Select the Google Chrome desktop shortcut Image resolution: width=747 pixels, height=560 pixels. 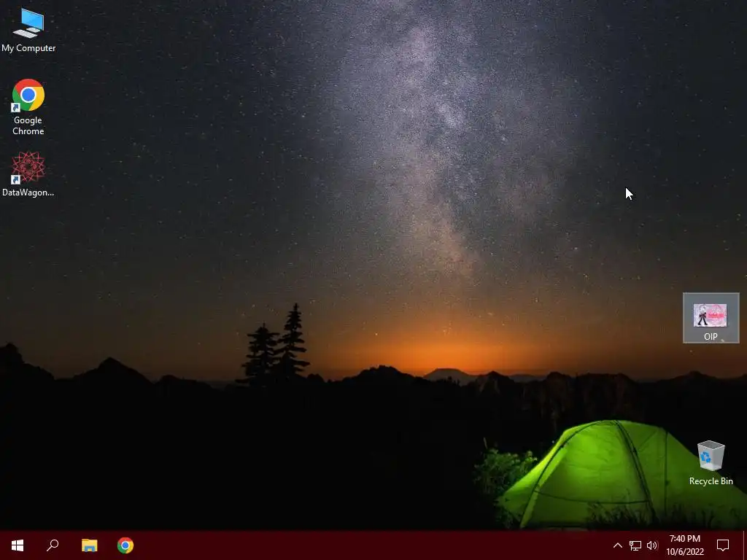click(28, 107)
